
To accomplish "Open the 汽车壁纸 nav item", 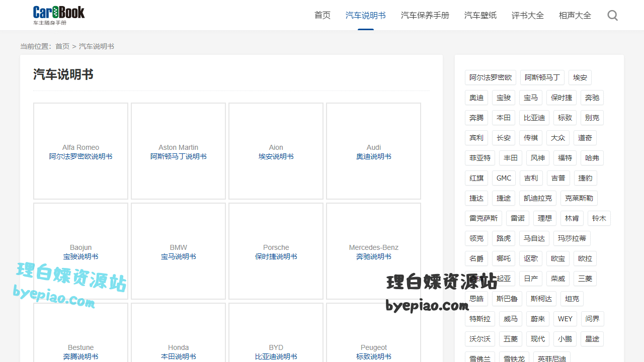I will pyautogui.click(x=480, y=15).
